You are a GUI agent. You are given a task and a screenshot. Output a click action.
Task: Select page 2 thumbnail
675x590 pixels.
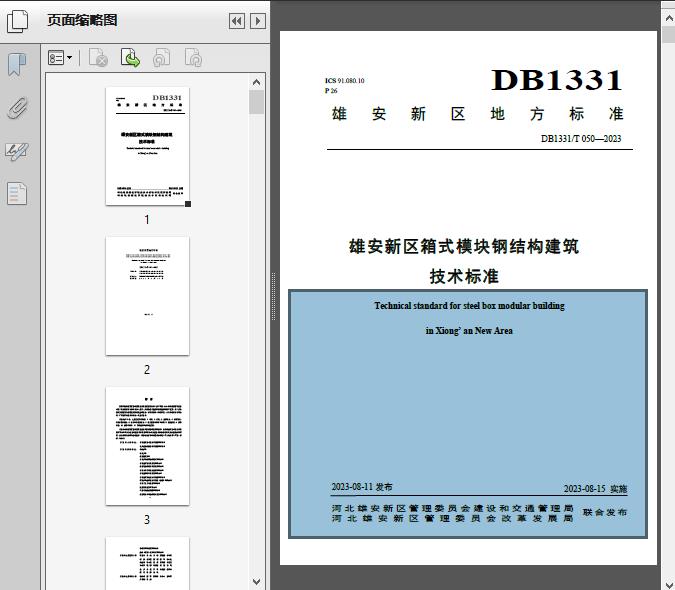coord(147,296)
